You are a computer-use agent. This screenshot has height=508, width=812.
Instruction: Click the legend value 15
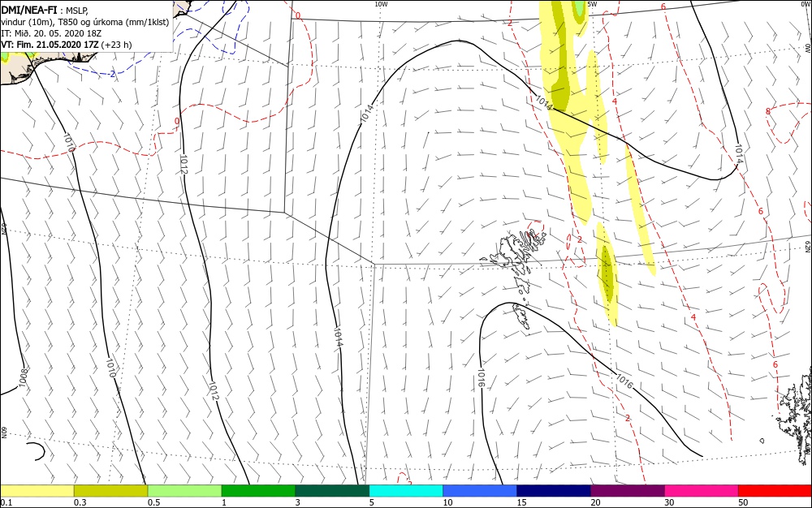point(521,502)
